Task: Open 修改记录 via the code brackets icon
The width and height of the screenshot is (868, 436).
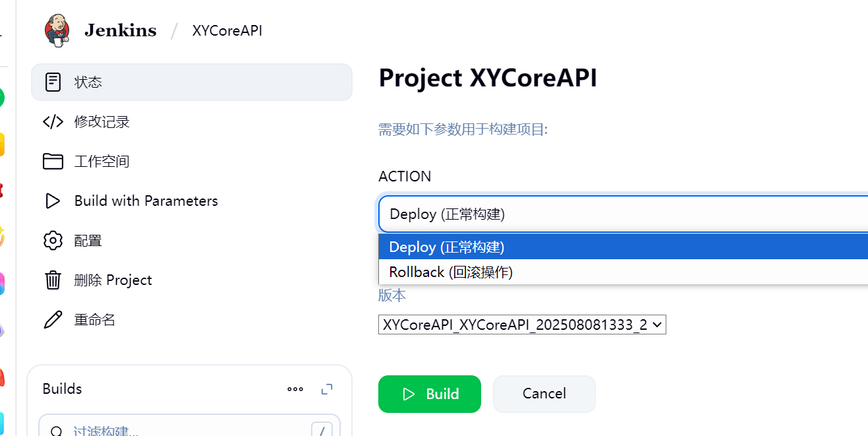Action: pyautogui.click(x=53, y=122)
